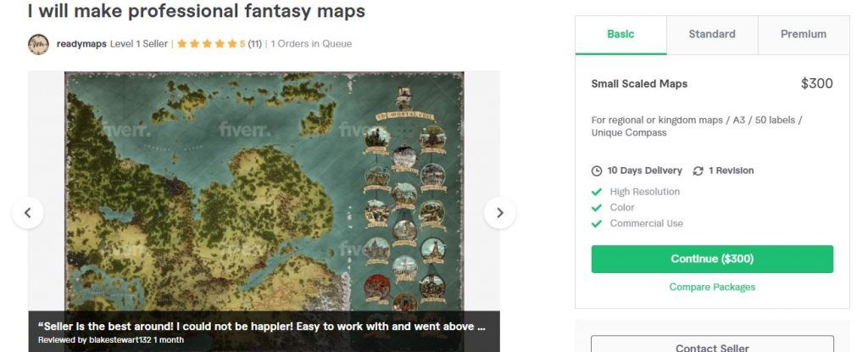The height and width of the screenshot is (352, 868).
Task: Open the readymaps seller profile link
Action: pos(81,44)
